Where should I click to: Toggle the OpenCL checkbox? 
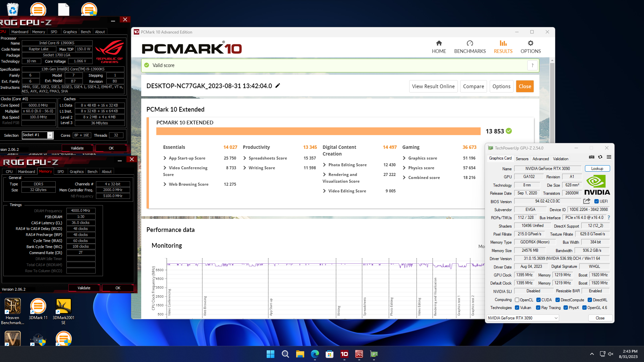517,300
